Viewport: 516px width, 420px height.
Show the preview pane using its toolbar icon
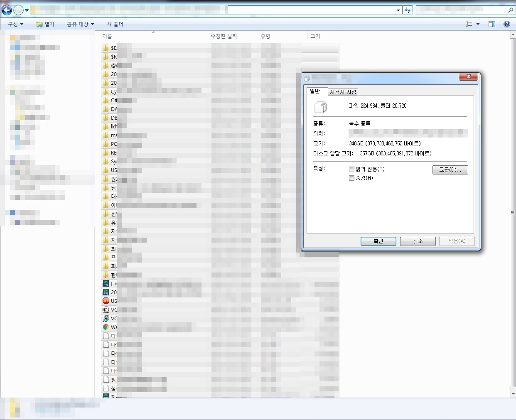click(x=492, y=24)
